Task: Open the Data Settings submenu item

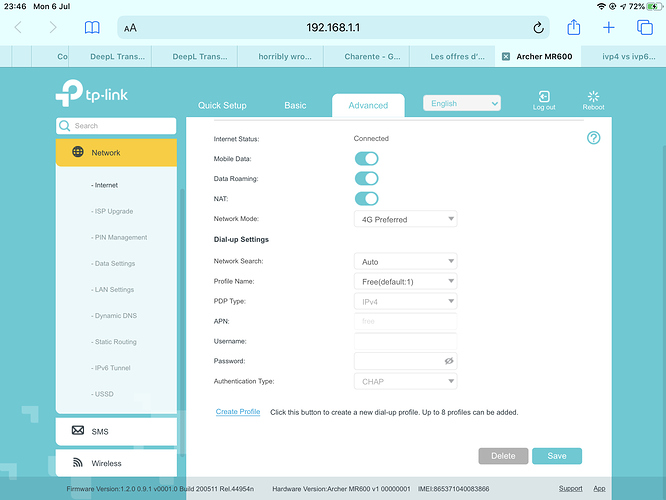Action: (x=113, y=263)
